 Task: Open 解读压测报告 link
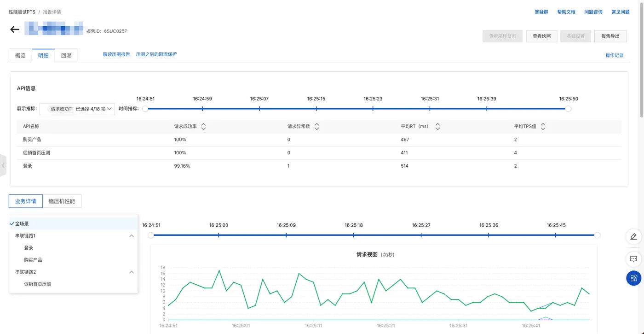[x=116, y=54]
